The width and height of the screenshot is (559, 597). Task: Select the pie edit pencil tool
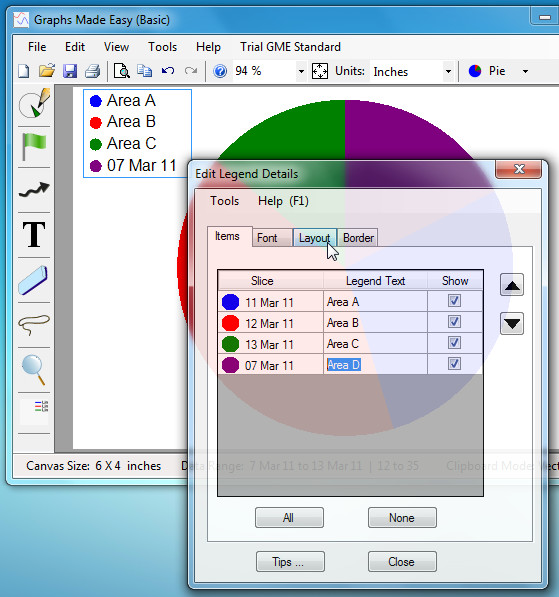click(34, 103)
